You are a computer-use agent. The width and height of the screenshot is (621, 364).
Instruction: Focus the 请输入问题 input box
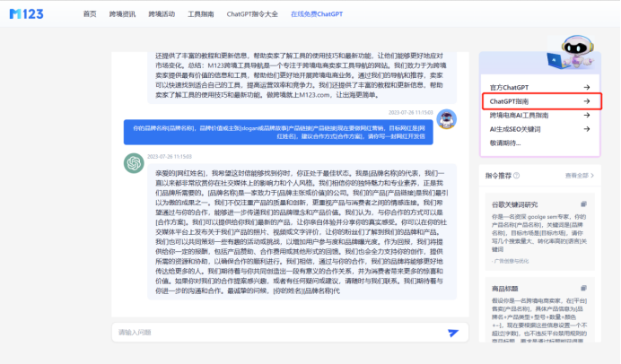(290, 333)
